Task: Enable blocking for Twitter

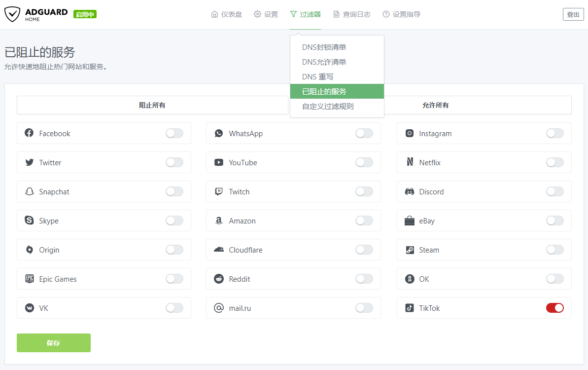Action: 174,162
